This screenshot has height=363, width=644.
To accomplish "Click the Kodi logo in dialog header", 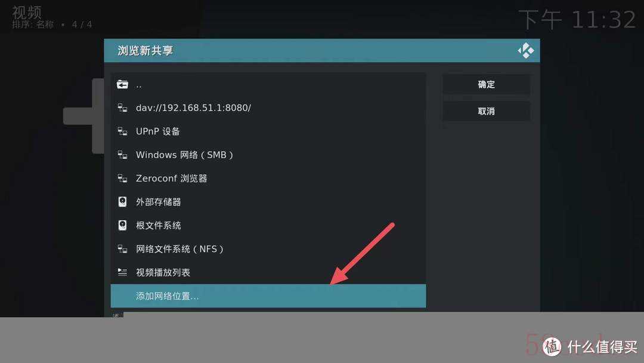I will tap(526, 51).
